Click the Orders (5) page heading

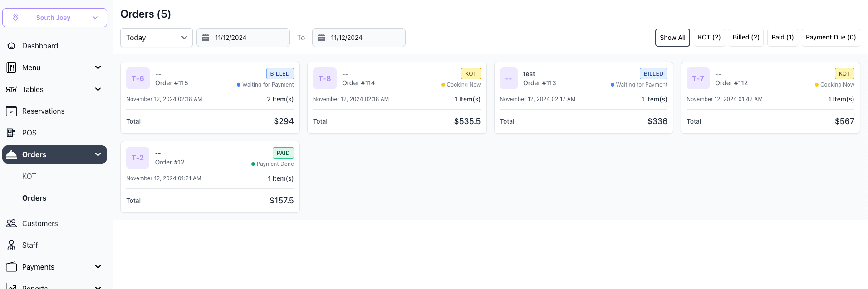tap(146, 14)
